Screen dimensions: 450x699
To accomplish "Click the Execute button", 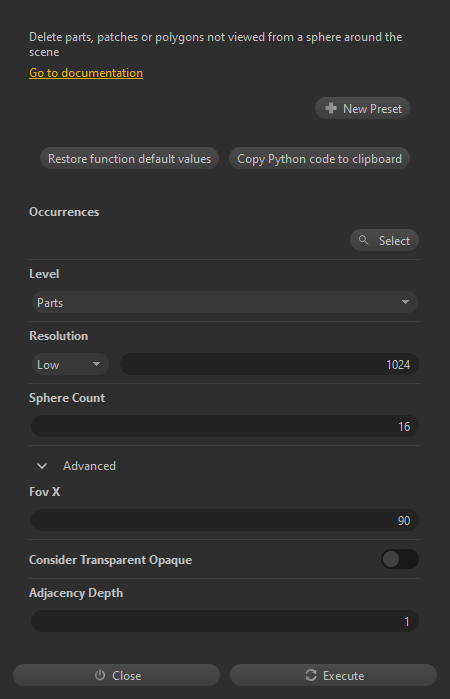I will (333, 675).
